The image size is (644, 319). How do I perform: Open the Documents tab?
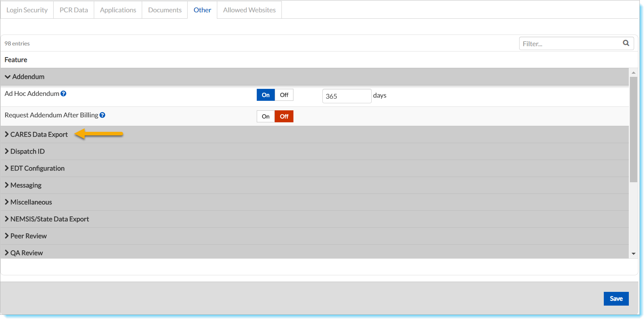(165, 10)
